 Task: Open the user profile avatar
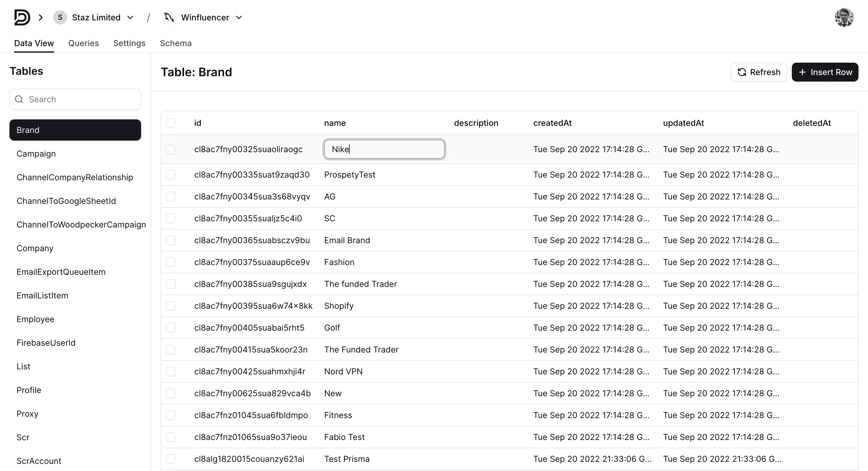844,17
